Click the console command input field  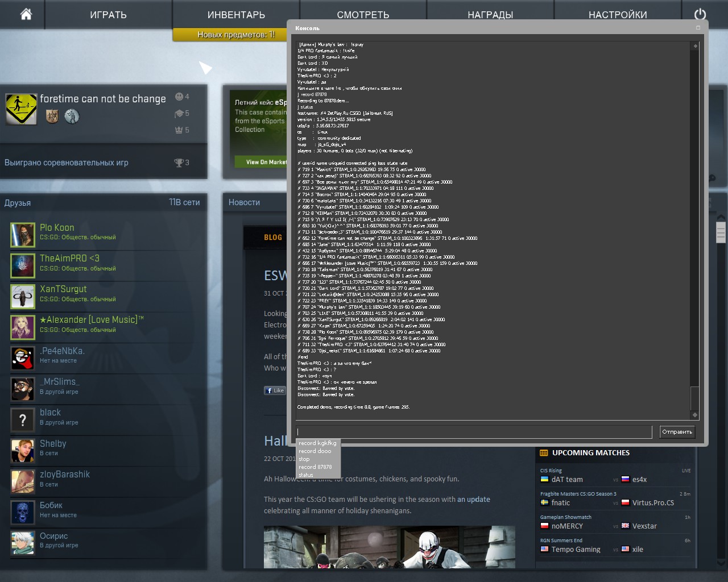click(x=473, y=432)
